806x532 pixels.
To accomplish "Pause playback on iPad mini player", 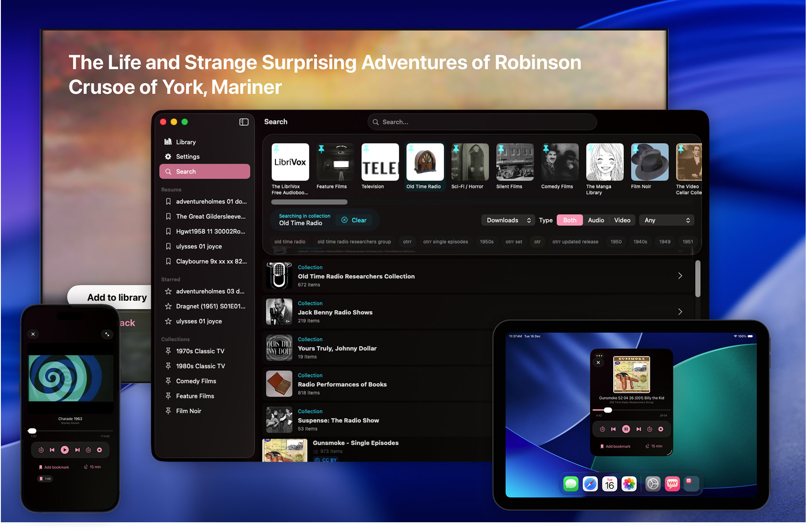I will 626,429.
